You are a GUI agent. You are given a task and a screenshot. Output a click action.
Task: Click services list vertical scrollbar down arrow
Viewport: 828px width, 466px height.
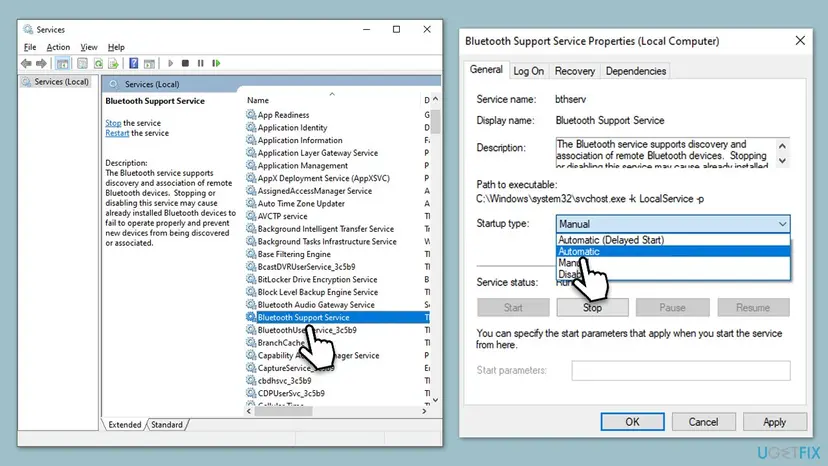pos(435,400)
